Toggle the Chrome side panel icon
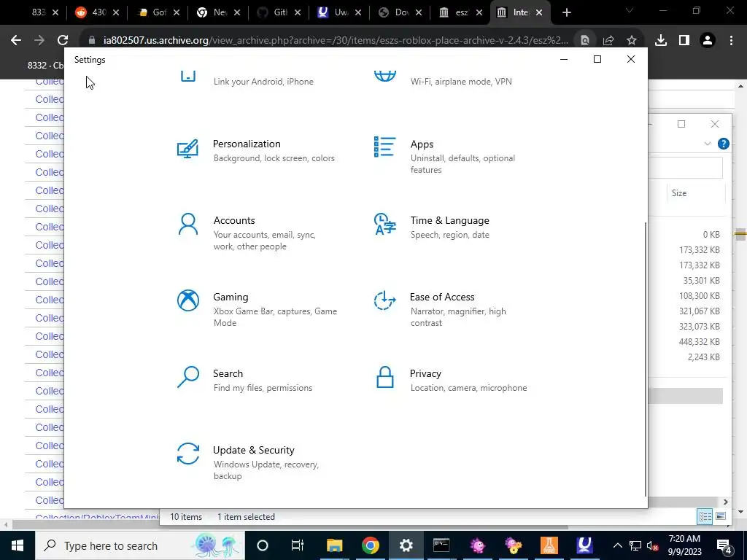Screen dimensions: 747x560 pyautogui.click(x=684, y=41)
